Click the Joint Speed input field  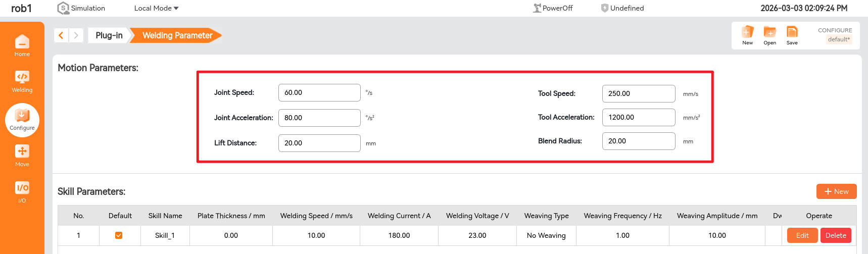point(319,93)
